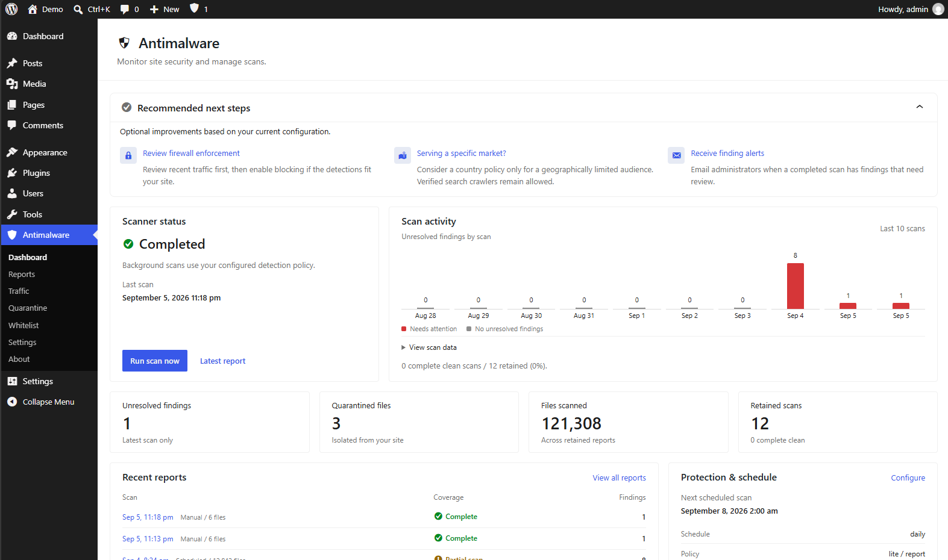Select the Antimalware shield icon in sidebar
948x560 pixels.
12,235
